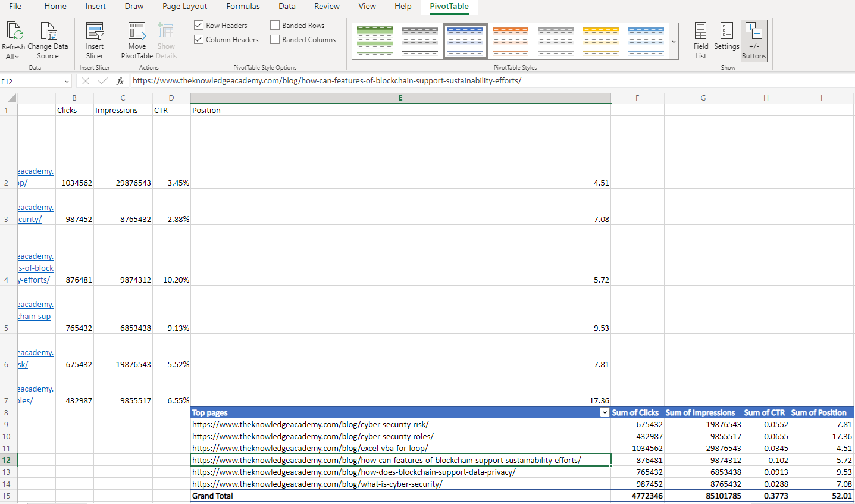Open the Name Box dropdown arrow
855x504 pixels.
[x=67, y=82]
